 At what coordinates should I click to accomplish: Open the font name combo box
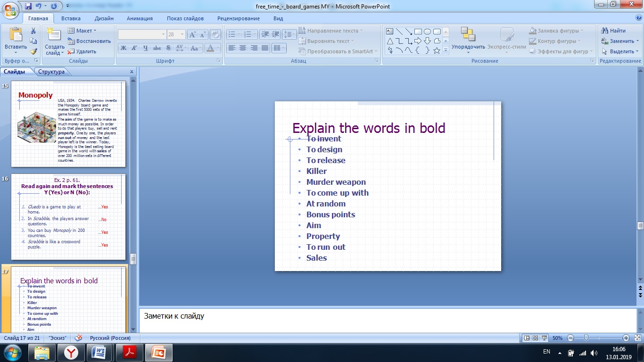pyautogui.click(x=142, y=34)
